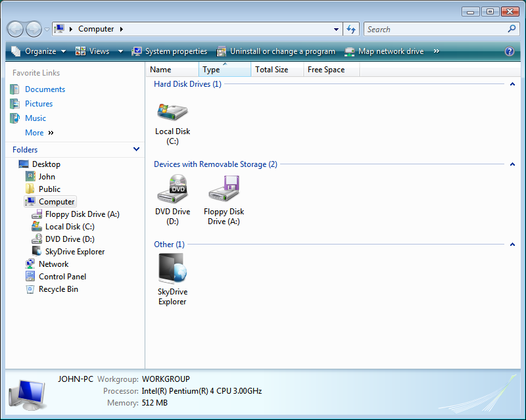Collapse the Folders pane chevron

pos(136,150)
